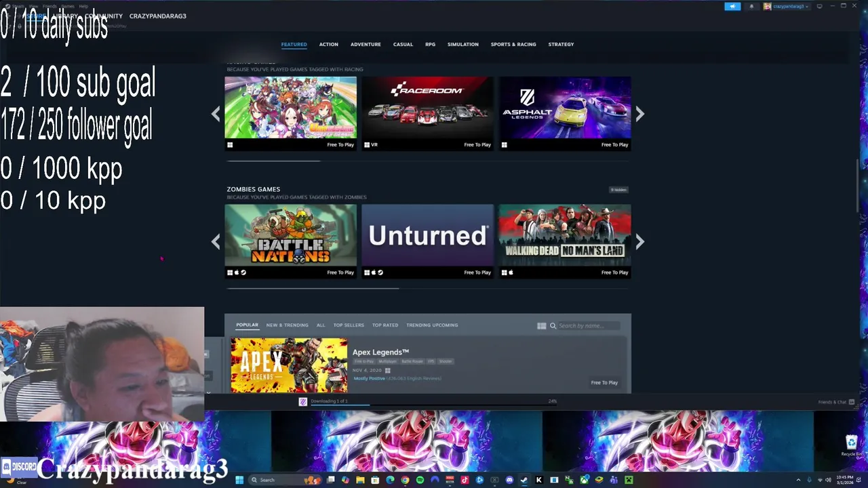Open Walking Dead No Man's Land card
868x488 pixels.
click(x=565, y=241)
